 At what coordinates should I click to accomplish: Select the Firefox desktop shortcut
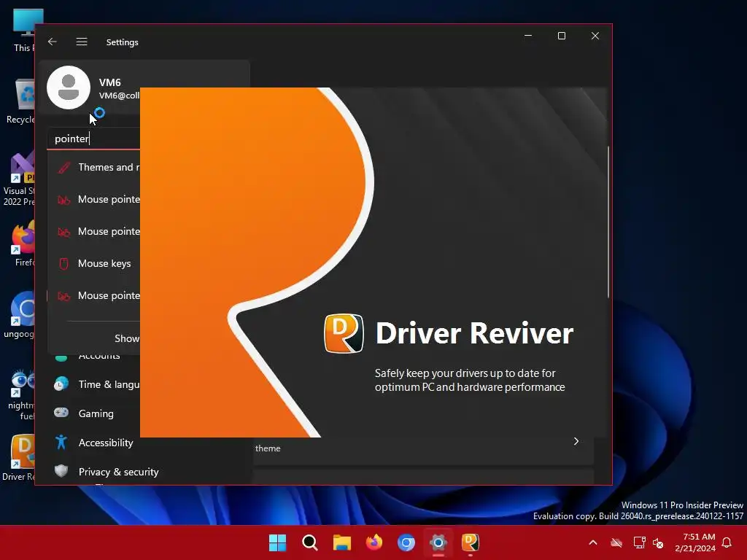coord(24,244)
